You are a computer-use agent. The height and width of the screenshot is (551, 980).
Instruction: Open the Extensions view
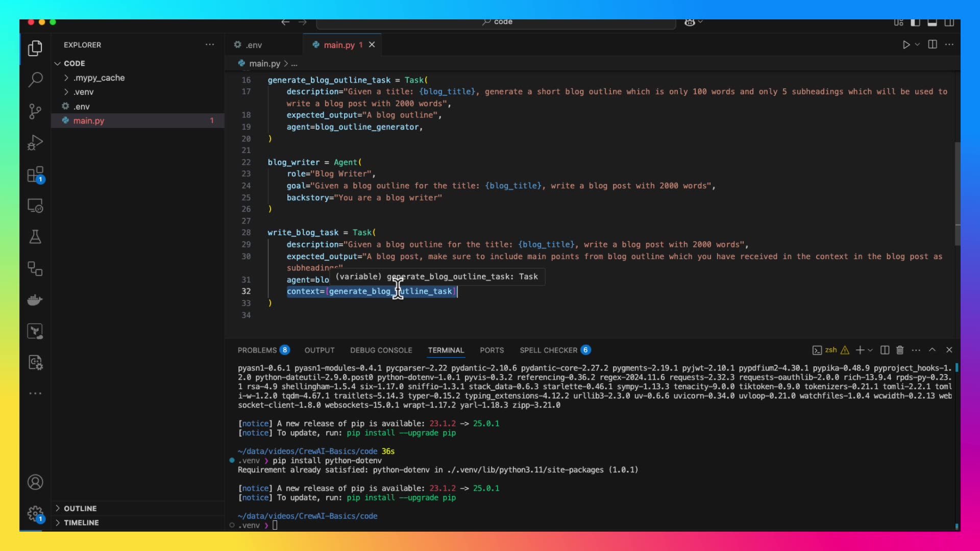point(35,174)
